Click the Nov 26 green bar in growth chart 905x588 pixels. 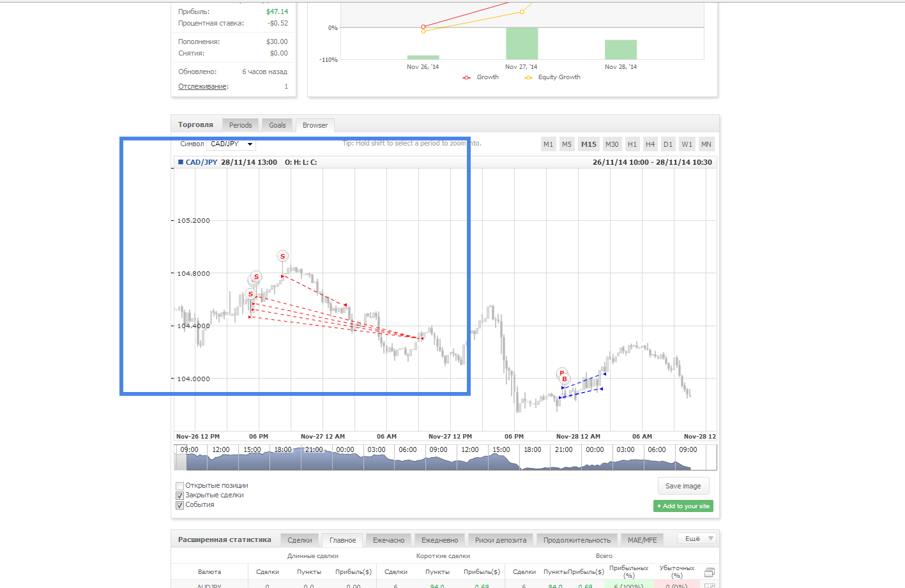pyautogui.click(x=423, y=57)
